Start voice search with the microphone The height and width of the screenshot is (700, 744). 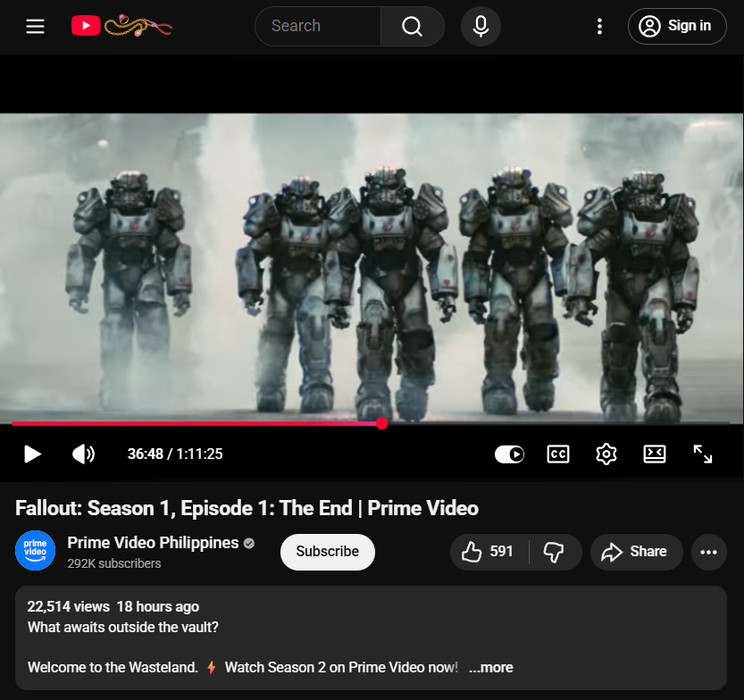[481, 26]
